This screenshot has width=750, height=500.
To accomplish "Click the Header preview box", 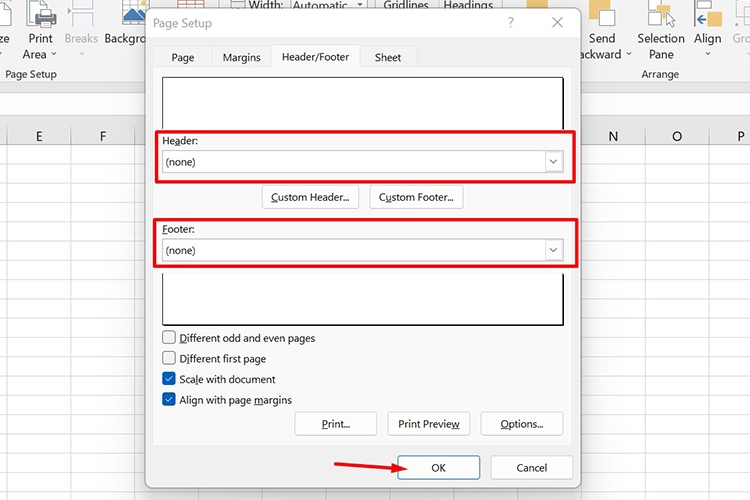I will [363, 103].
